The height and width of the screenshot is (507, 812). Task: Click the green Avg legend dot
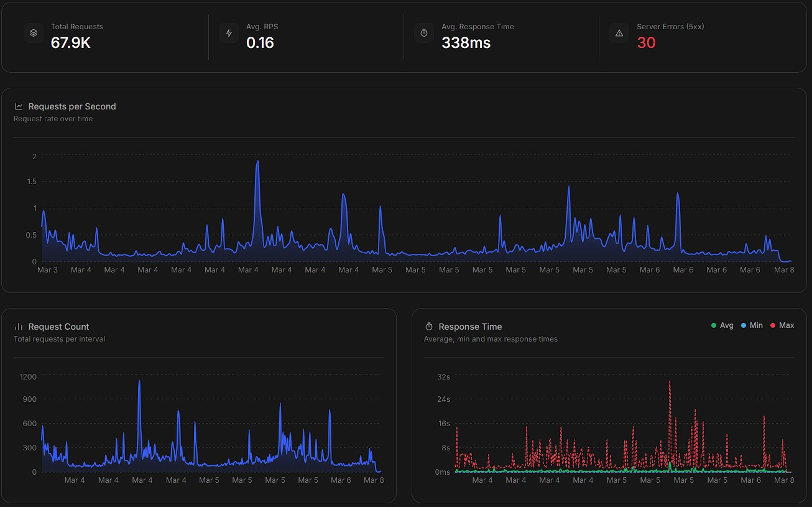pyautogui.click(x=714, y=325)
